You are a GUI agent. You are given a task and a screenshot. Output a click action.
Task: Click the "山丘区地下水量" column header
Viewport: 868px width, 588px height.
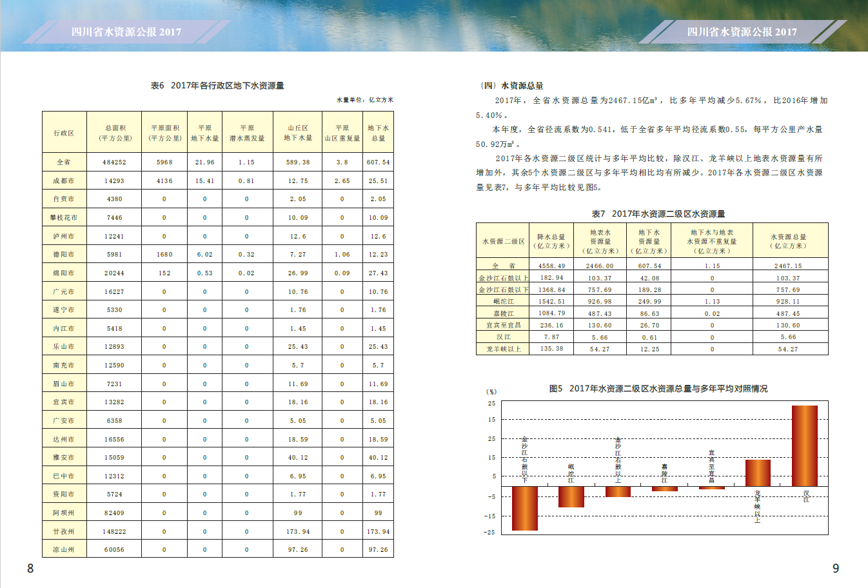point(298,133)
